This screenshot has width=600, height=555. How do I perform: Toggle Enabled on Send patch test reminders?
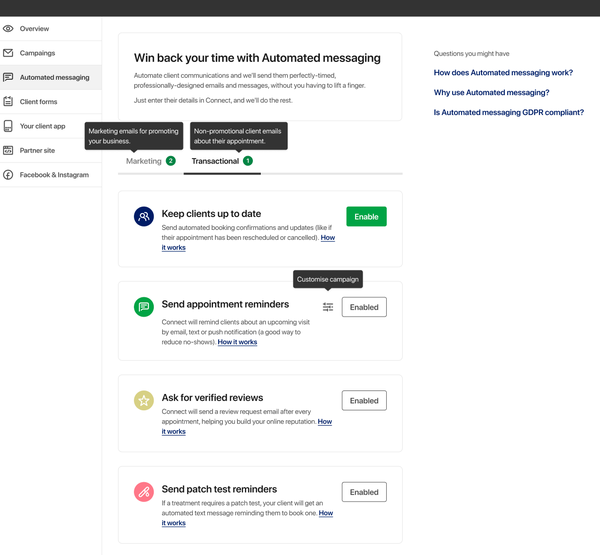click(x=364, y=492)
